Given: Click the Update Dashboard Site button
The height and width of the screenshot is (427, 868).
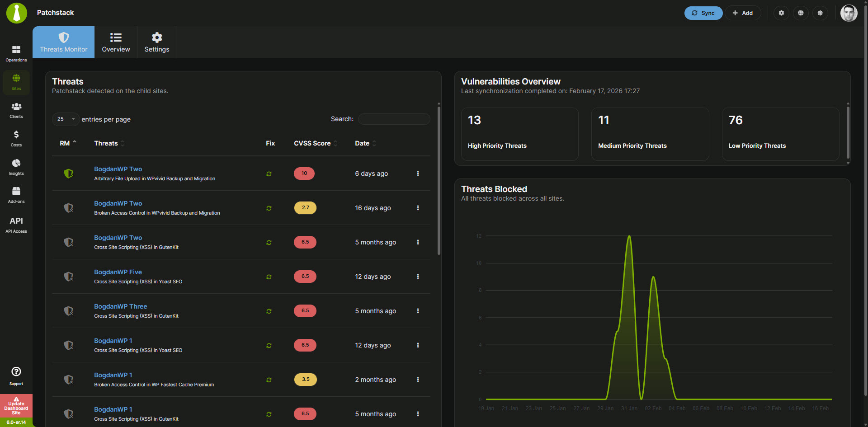Looking at the screenshot, I should (x=16, y=406).
